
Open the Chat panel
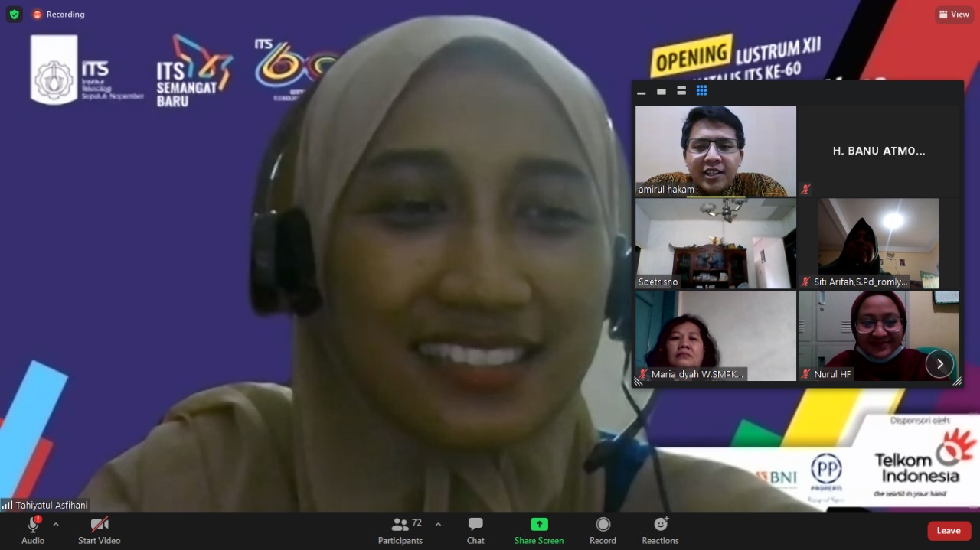475,530
